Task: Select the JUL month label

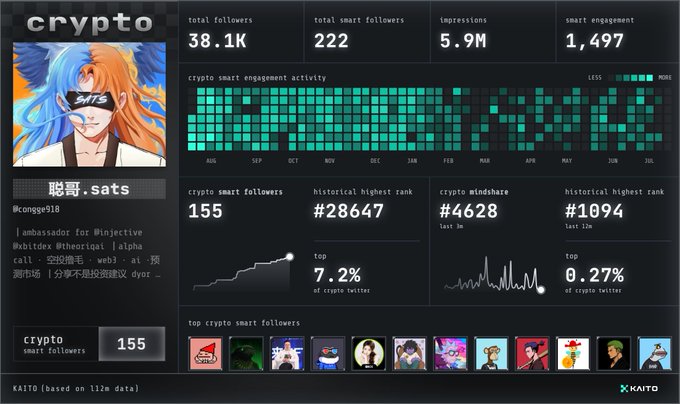Action: [x=649, y=161]
